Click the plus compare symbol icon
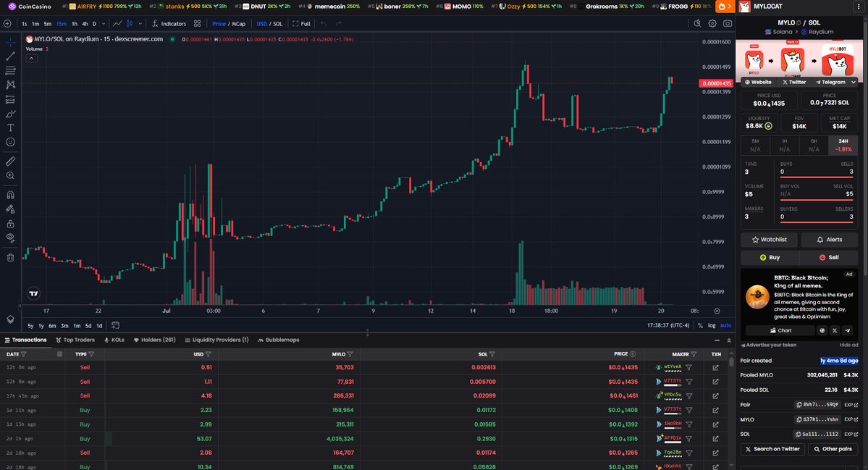Screen dimensions: 868x470 [7, 24]
